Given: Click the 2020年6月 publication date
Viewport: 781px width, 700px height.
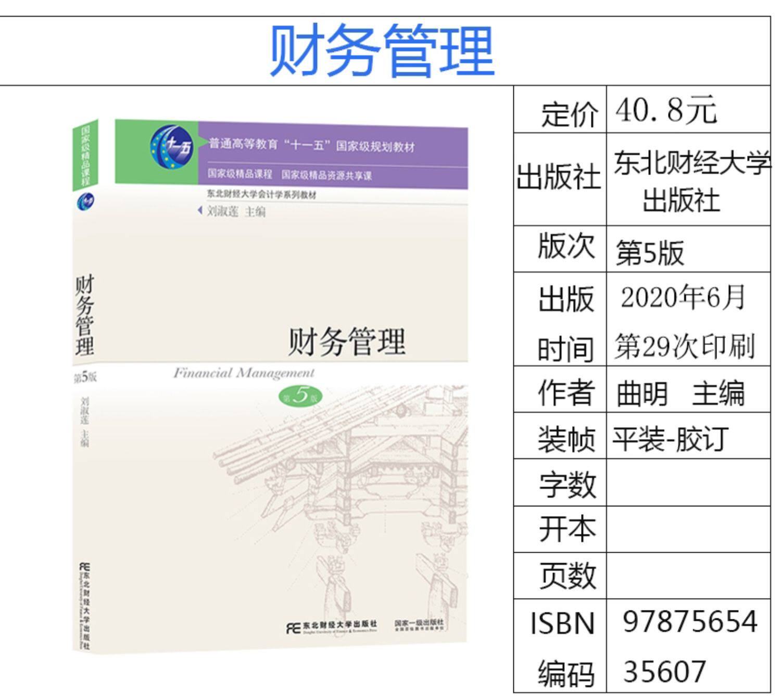Looking at the screenshot, I should click(x=683, y=297).
